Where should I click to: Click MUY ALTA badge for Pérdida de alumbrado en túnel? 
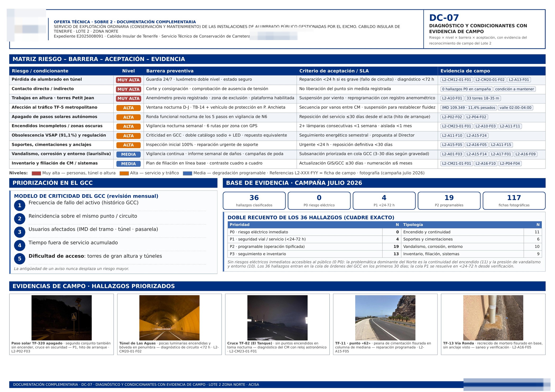coord(128,80)
